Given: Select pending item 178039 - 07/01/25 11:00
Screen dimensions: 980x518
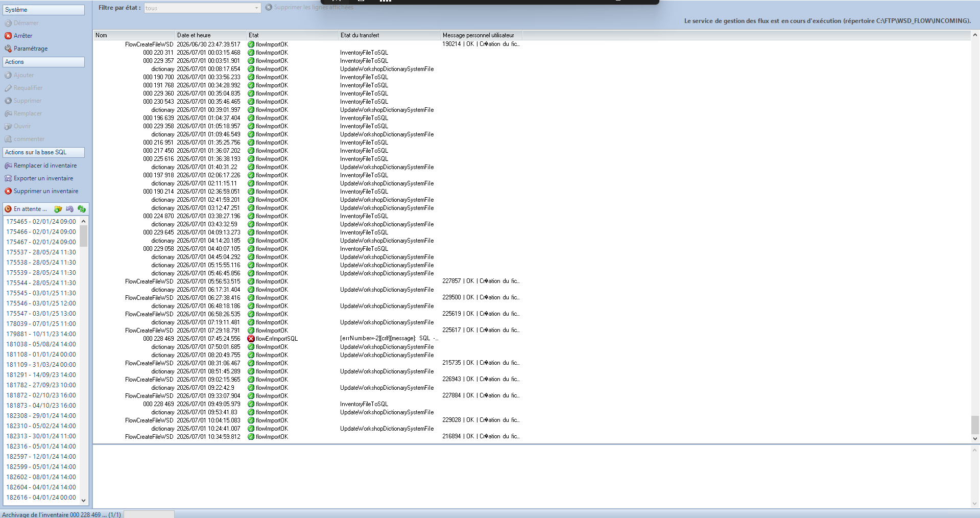Looking at the screenshot, I should [41, 324].
